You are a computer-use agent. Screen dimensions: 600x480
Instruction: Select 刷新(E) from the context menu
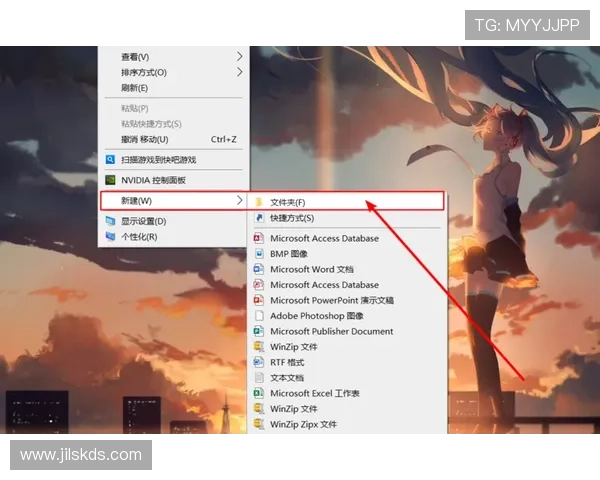[135, 88]
